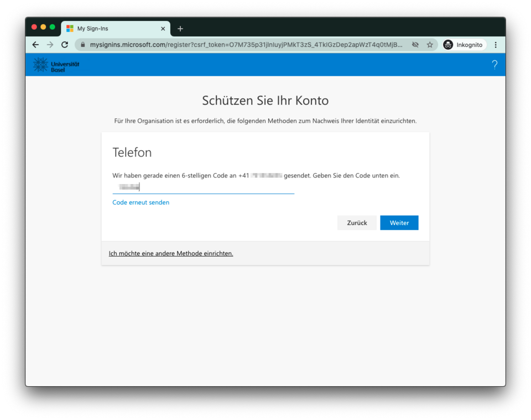View site info via the lock icon
Image resolution: width=531 pixels, height=420 pixels.
[x=82, y=45]
